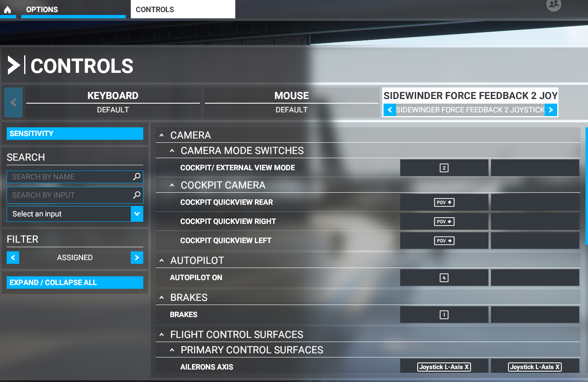Select the KEYBOARD device tab
Viewport: 588px width, 382px height.
tap(113, 102)
